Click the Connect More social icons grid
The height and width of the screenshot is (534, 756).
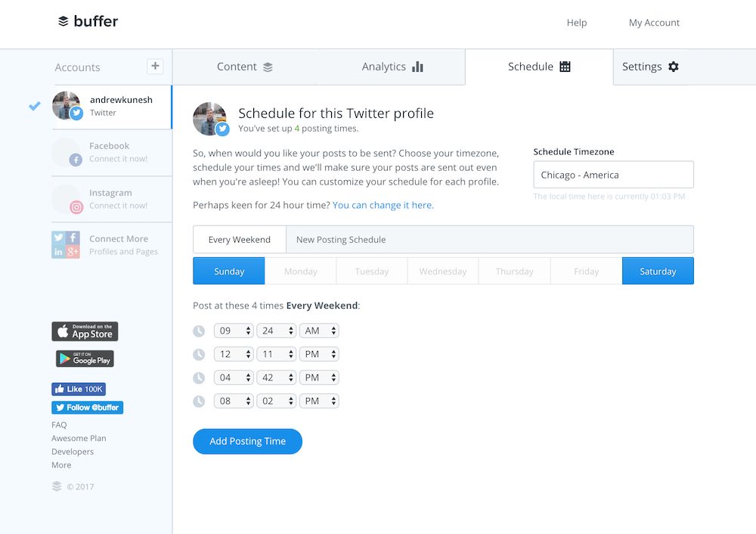pos(66,245)
